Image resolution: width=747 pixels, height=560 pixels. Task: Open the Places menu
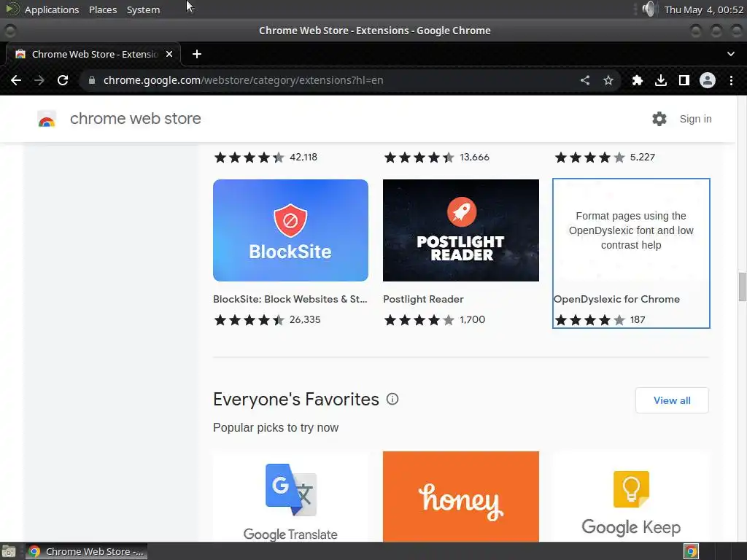coord(103,9)
